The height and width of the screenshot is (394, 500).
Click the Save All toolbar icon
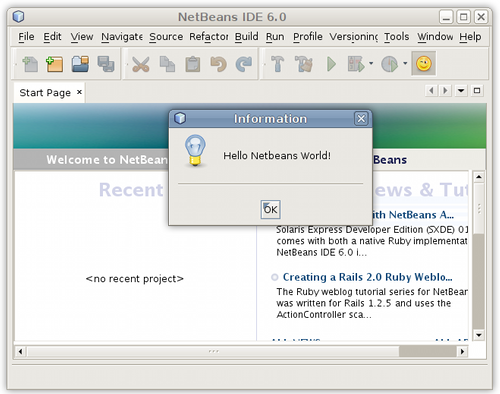tap(106, 64)
